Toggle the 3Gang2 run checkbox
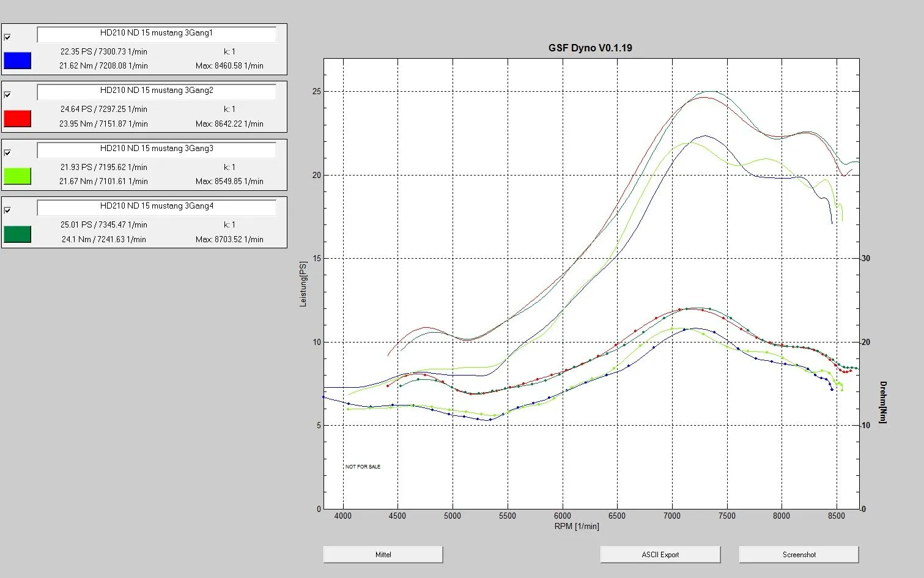Image resolution: width=924 pixels, height=578 pixels. pyautogui.click(x=7, y=95)
